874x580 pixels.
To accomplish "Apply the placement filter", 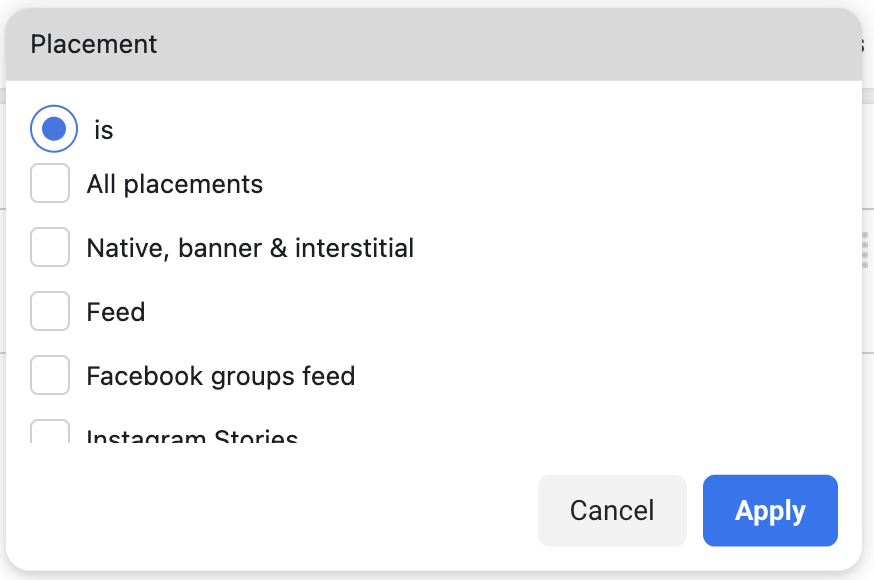I will (770, 510).
